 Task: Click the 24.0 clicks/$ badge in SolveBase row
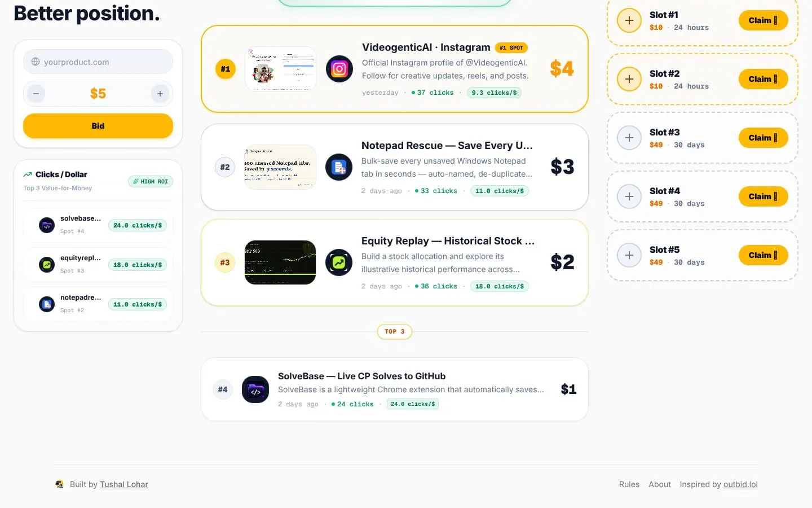coord(413,404)
